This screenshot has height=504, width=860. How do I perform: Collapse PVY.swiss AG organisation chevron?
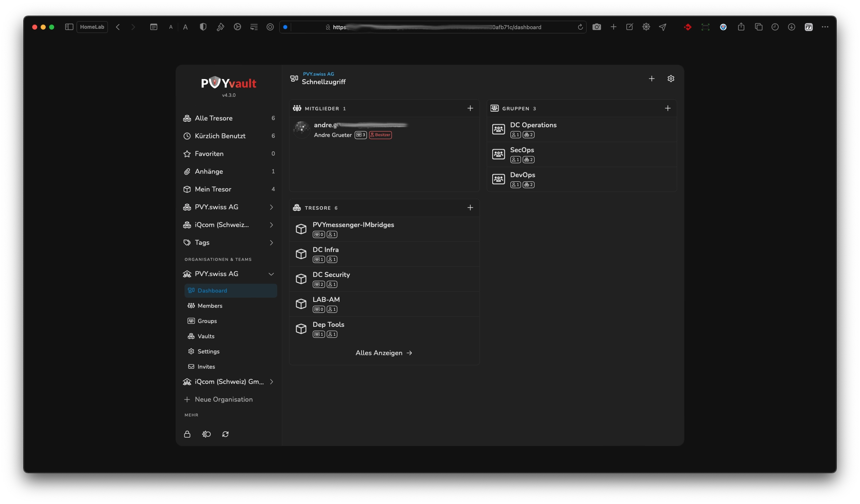click(x=271, y=274)
